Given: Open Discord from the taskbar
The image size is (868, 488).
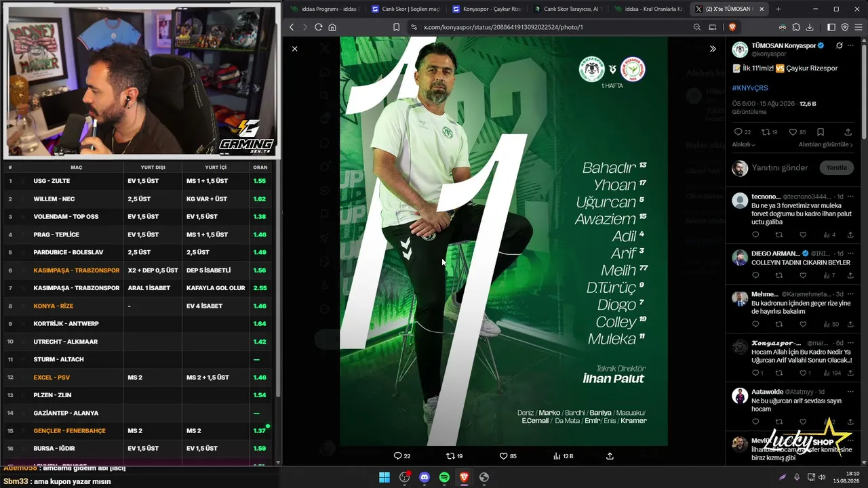Looking at the screenshot, I should tap(425, 477).
